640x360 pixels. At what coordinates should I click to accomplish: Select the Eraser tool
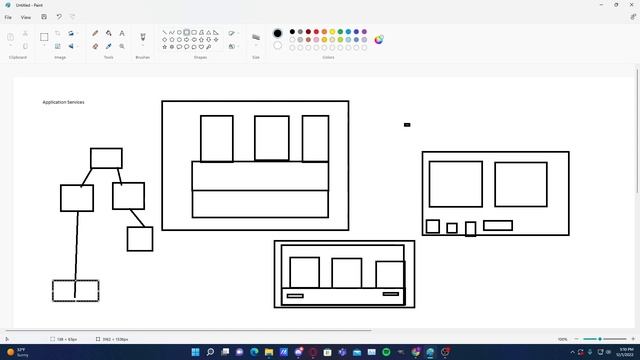click(x=95, y=47)
